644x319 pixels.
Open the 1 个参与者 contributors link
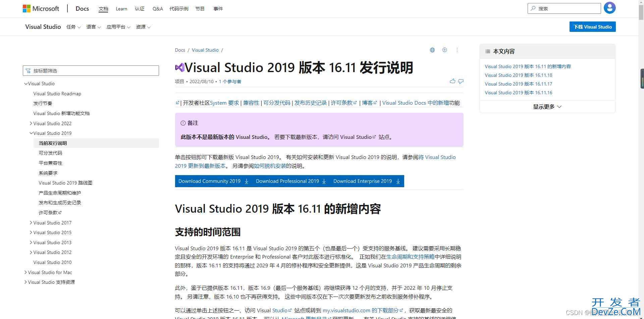point(230,82)
